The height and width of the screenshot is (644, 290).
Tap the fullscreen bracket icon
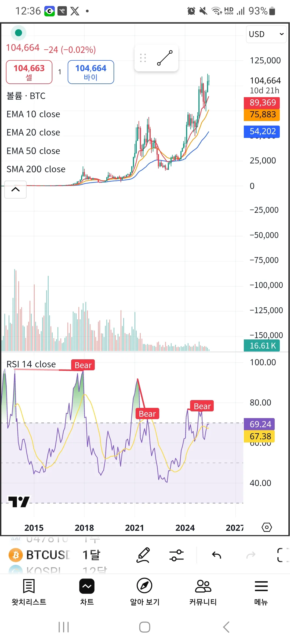[282, 555]
